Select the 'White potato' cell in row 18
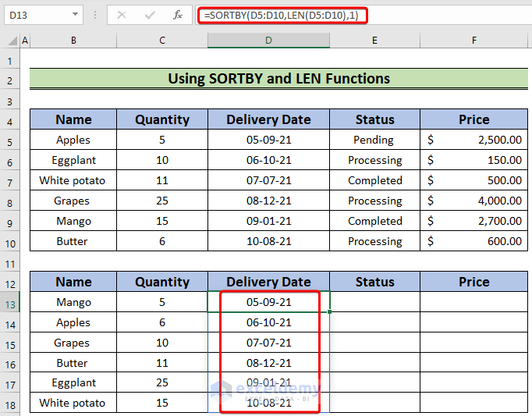 click(x=73, y=403)
